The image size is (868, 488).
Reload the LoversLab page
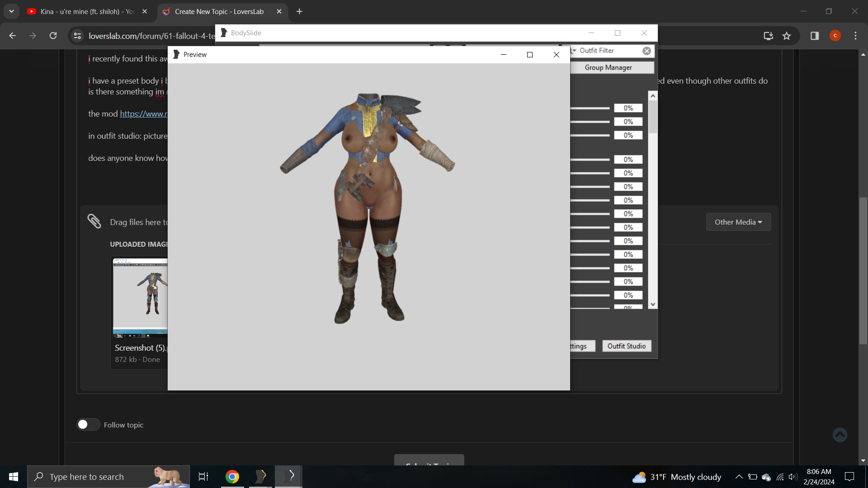(x=53, y=36)
